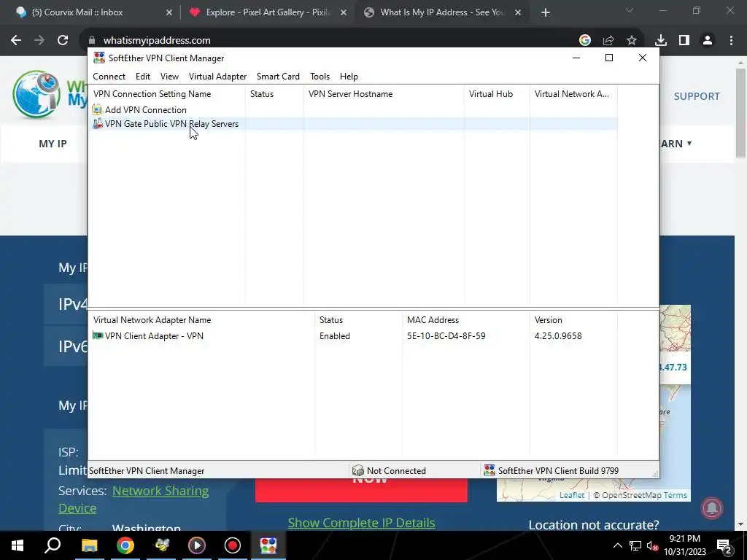
Task: Close the What Is My IP Address tab
Action: (x=518, y=12)
